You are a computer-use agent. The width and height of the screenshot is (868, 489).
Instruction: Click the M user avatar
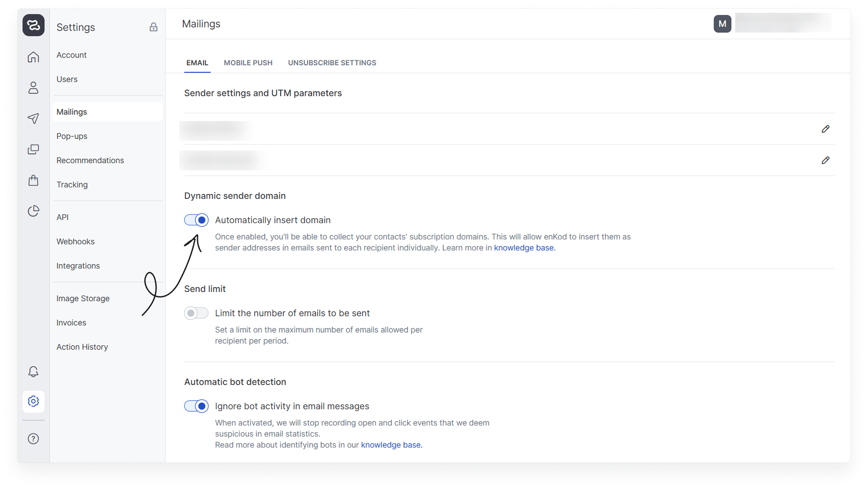pyautogui.click(x=722, y=24)
